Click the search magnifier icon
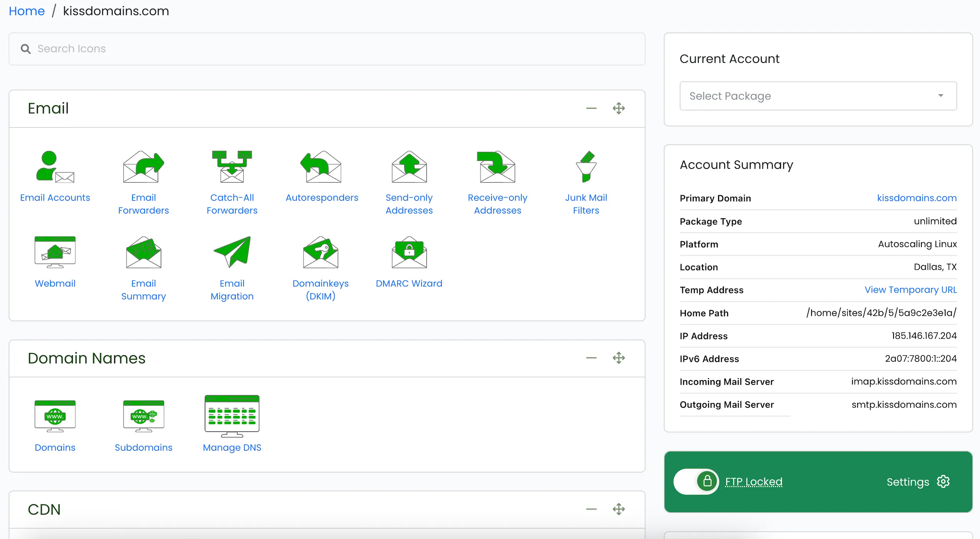The width and height of the screenshot is (980, 539). [26, 49]
